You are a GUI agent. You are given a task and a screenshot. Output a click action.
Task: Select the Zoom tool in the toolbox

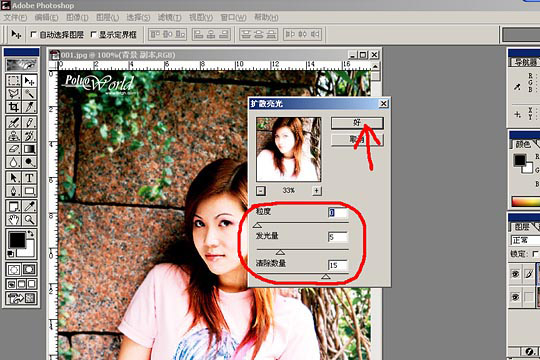(29, 219)
